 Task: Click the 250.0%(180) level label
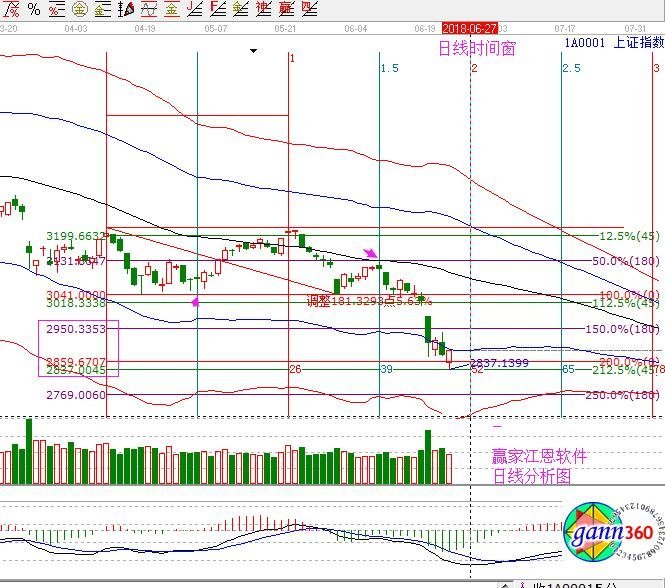pyautogui.click(x=623, y=395)
